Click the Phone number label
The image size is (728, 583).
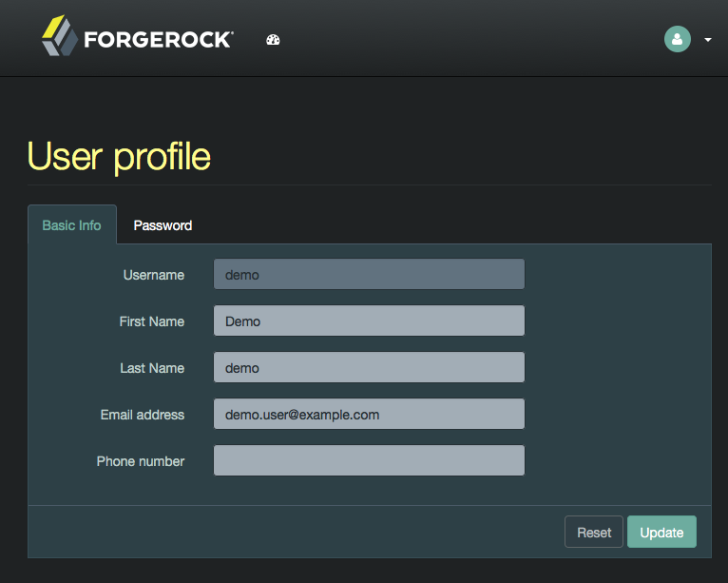pyautogui.click(x=141, y=461)
